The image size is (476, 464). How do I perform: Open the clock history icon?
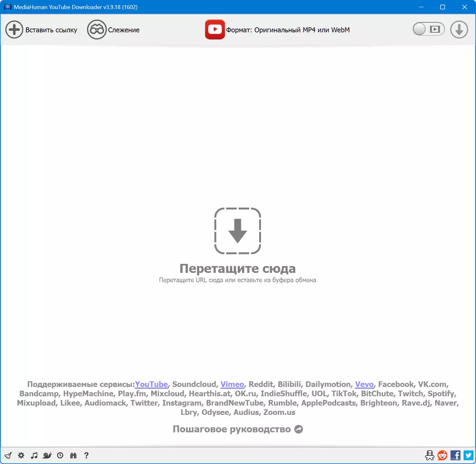point(60,455)
